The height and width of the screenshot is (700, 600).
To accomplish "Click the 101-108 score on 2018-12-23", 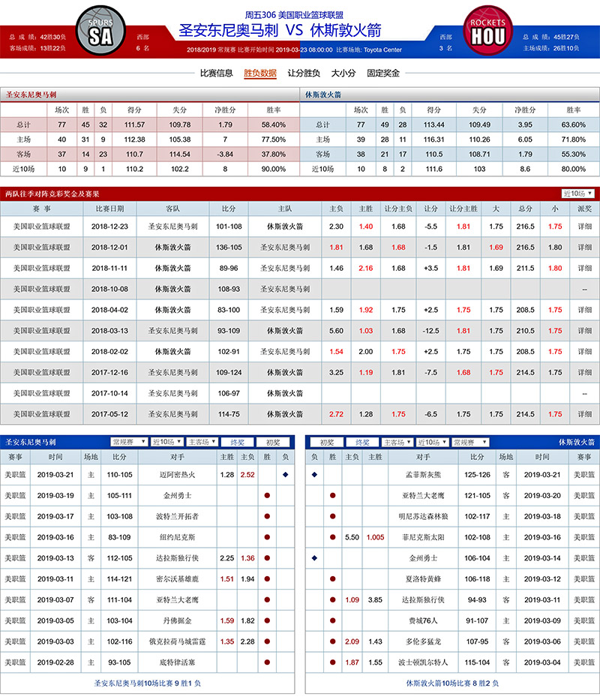I will coord(229,227).
